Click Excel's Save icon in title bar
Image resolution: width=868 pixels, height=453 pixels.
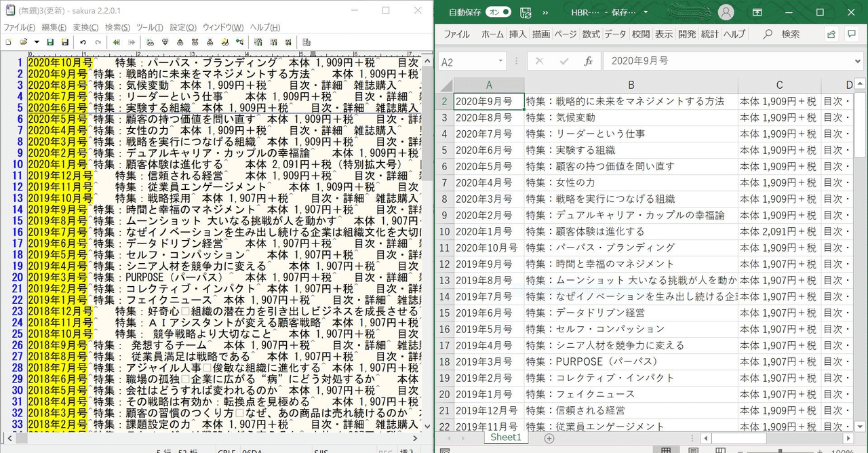(526, 12)
